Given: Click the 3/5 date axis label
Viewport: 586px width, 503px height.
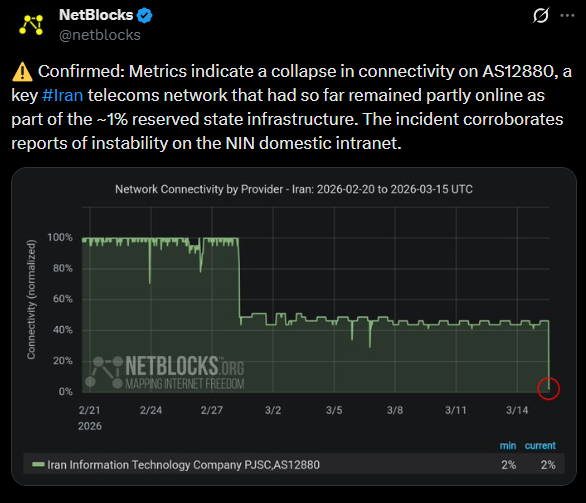Looking at the screenshot, I should 334,410.
